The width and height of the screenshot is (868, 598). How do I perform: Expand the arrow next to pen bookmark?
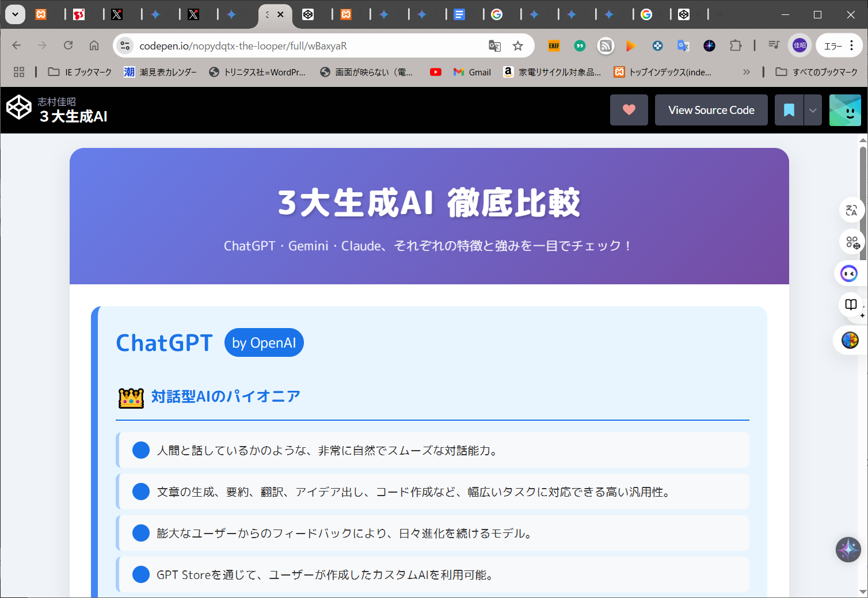click(x=813, y=110)
